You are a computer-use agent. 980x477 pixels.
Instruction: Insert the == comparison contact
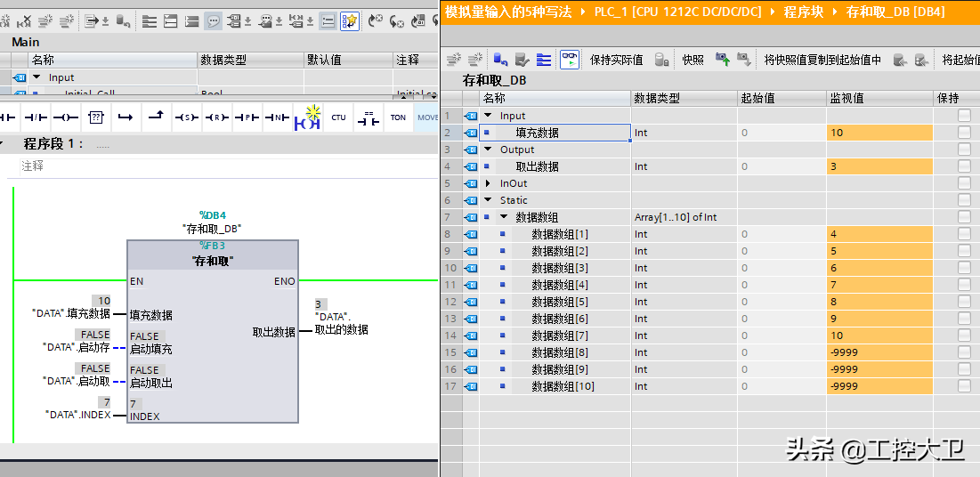(x=369, y=117)
